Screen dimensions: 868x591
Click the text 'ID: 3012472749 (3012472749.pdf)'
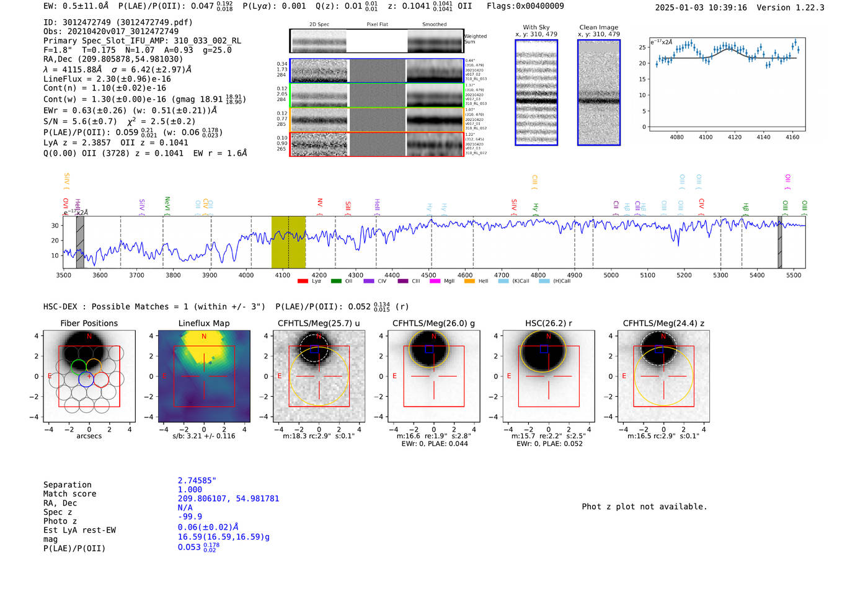point(118,22)
